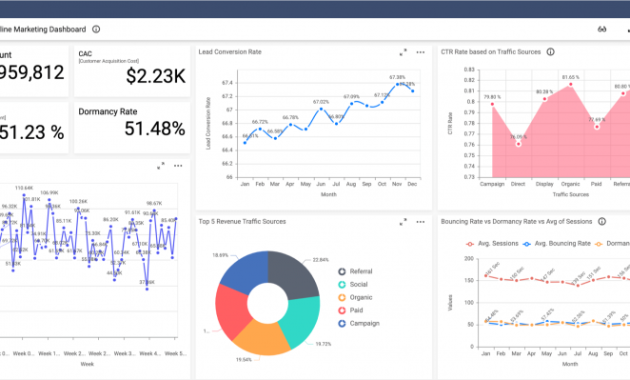630x380 pixels.
Task: Click the 110.64K peak point in weekly chart
Action: 24,195
